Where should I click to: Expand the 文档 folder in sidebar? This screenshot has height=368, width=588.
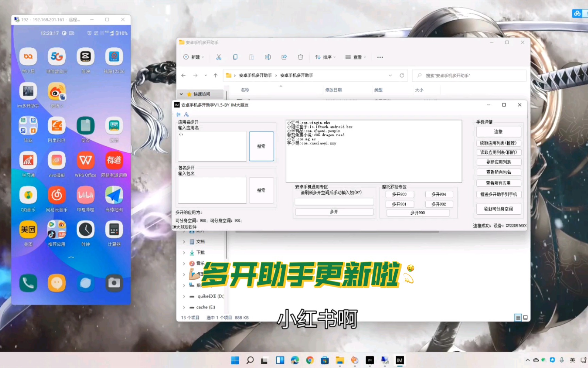pos(184,242)
